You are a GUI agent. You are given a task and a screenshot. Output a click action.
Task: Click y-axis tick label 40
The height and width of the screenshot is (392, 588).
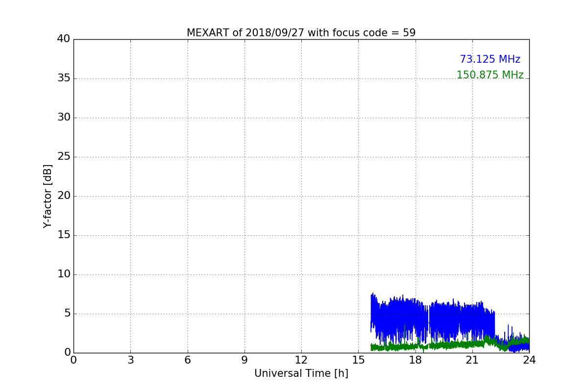click(64, 39)
